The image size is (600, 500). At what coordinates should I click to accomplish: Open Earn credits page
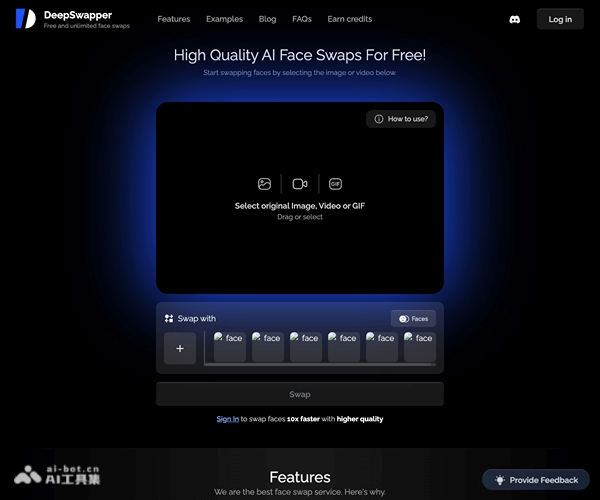pyautogui.click(x=350, y=19)
